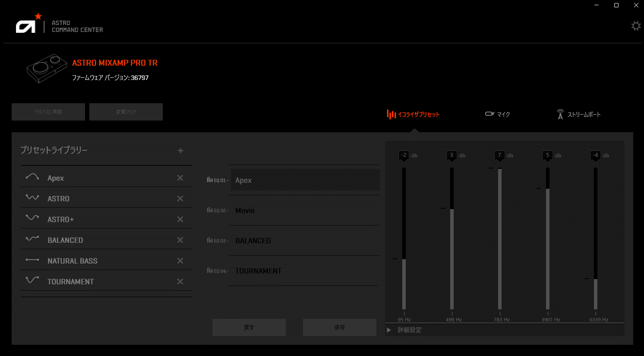Expand the 詳細設定 advanced settings
Screen dimensions: 644x356
[405, 330]
